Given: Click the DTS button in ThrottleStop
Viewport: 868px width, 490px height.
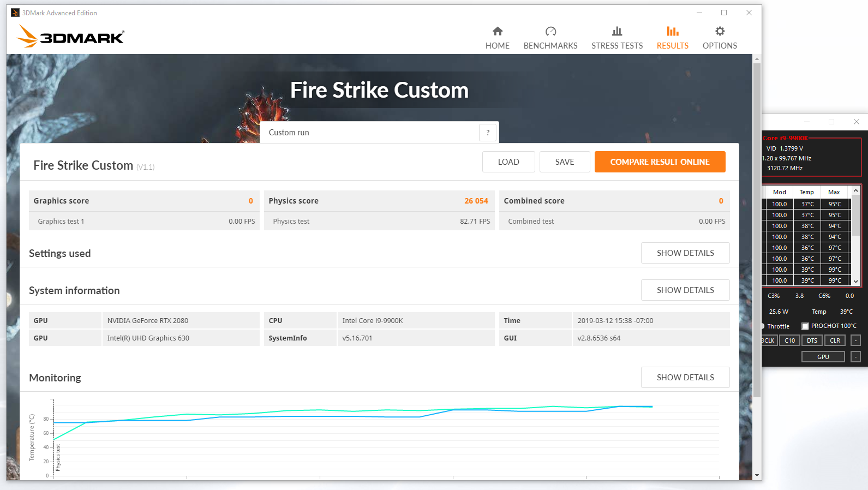Looking at the screenshot, I should (x=812, y=340).
